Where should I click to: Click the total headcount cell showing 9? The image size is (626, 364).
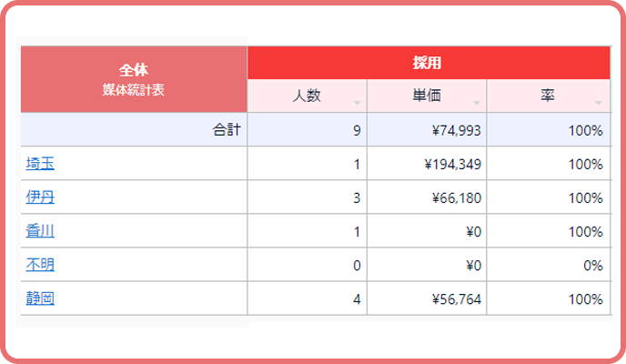pyautogui.click(x=357, y=130)
